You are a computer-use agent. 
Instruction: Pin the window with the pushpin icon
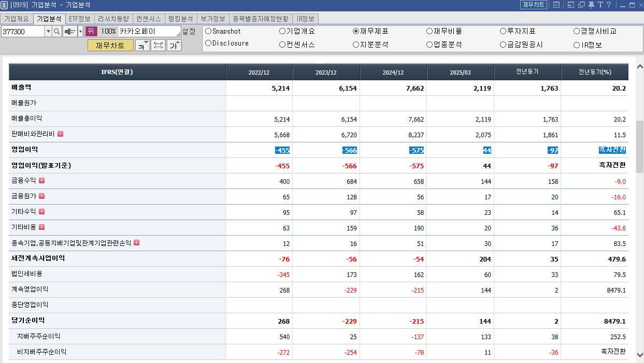tap(591, 5)
